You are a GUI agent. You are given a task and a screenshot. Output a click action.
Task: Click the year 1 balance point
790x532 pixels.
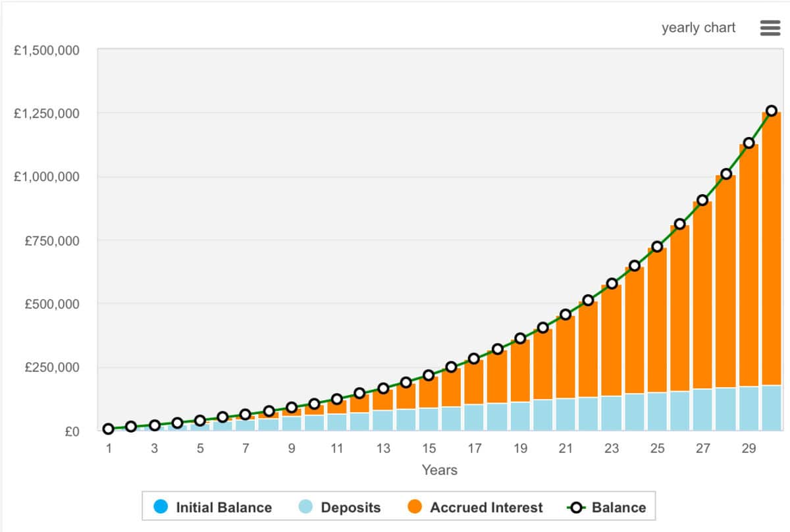click(109, 429)
